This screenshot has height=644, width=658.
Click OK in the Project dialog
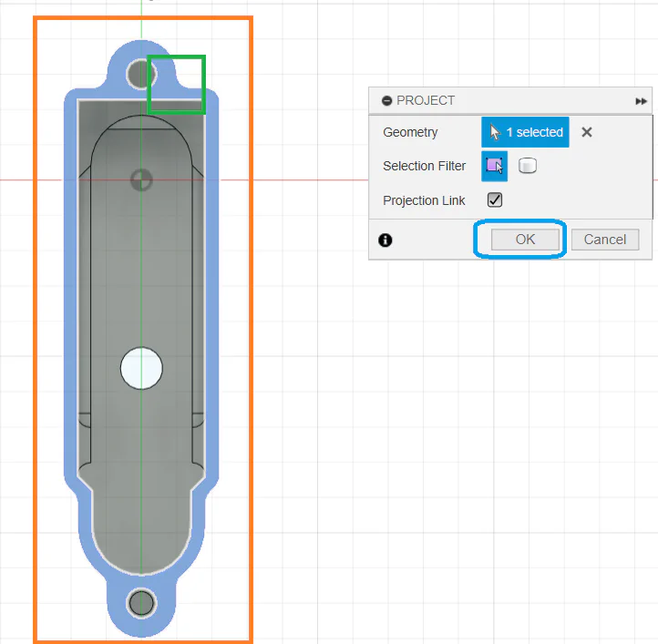tap(525, 240)
